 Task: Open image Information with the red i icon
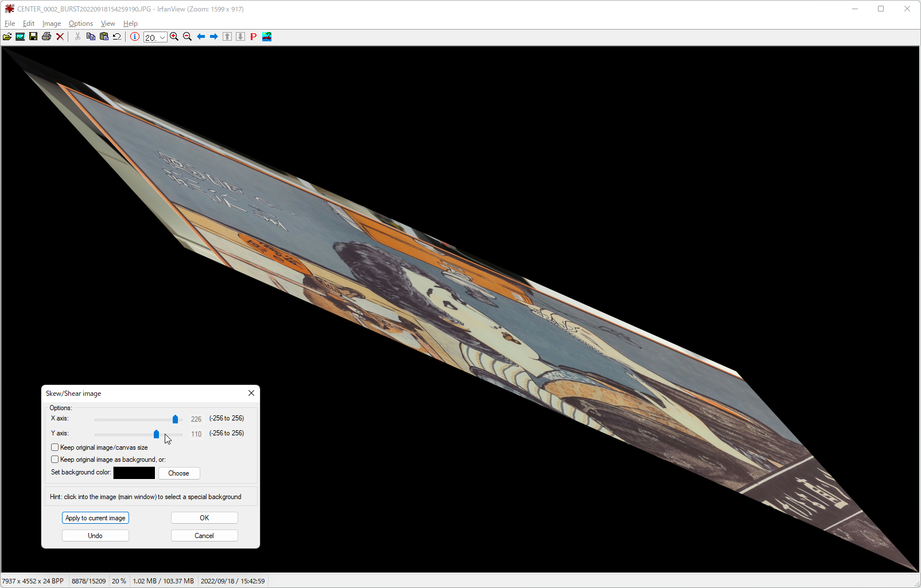(135, 37)
